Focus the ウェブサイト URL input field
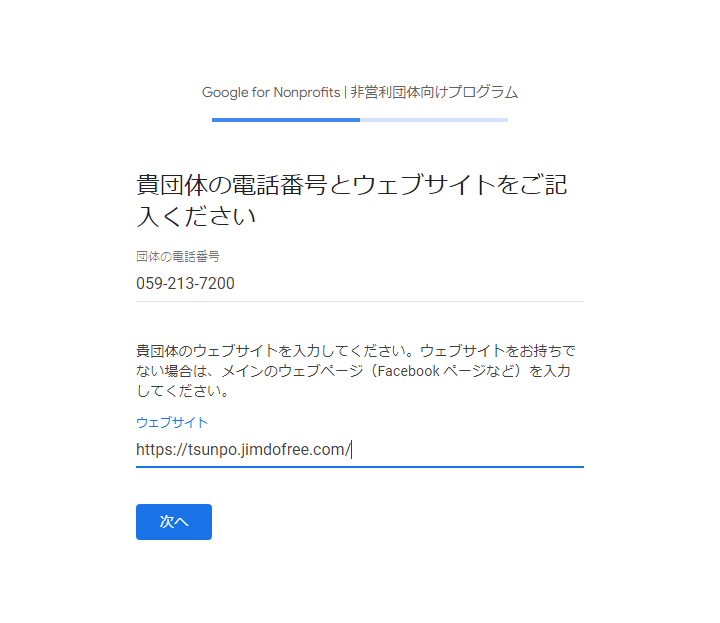Image resolution: width=720 pixels, height=623 pixels. (360, 449)
